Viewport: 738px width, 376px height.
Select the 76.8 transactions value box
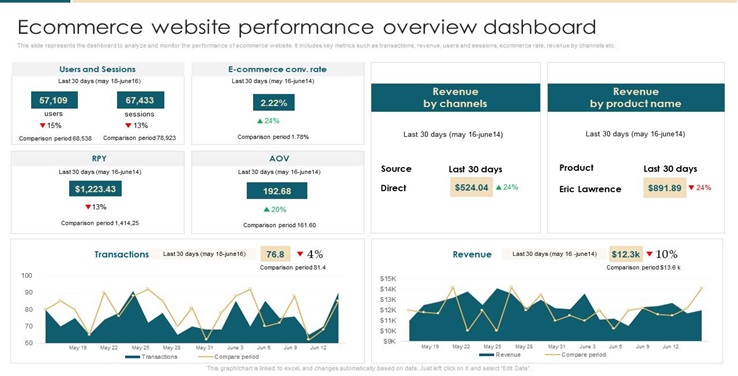coord(275,255)
